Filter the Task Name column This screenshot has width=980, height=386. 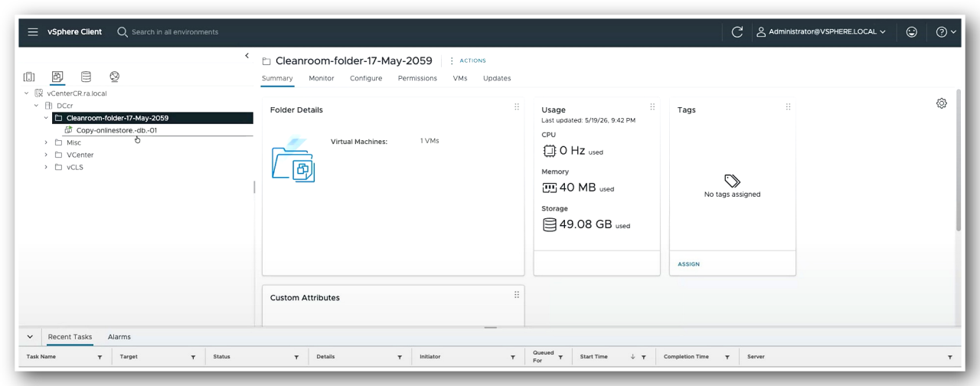pos(100,358)
